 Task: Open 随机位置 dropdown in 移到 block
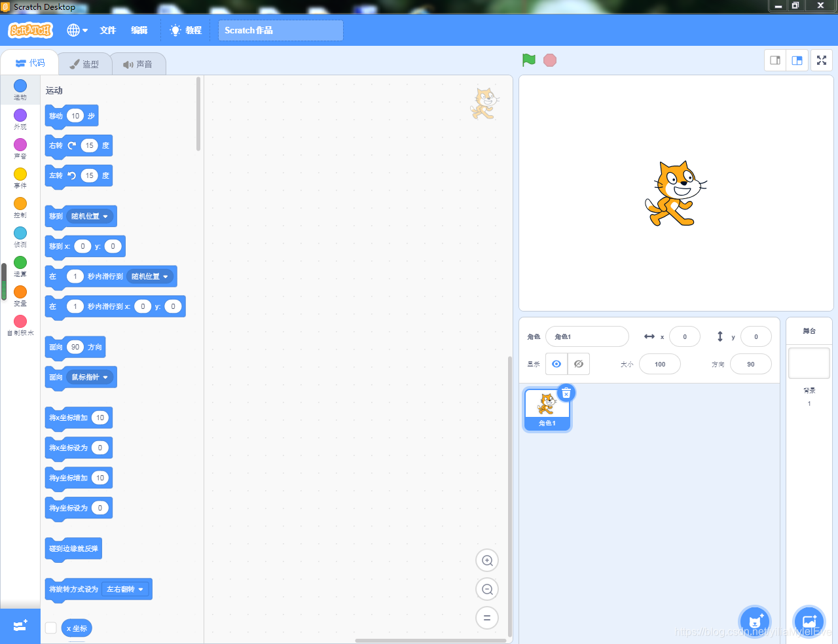click(x=90, y=216)
